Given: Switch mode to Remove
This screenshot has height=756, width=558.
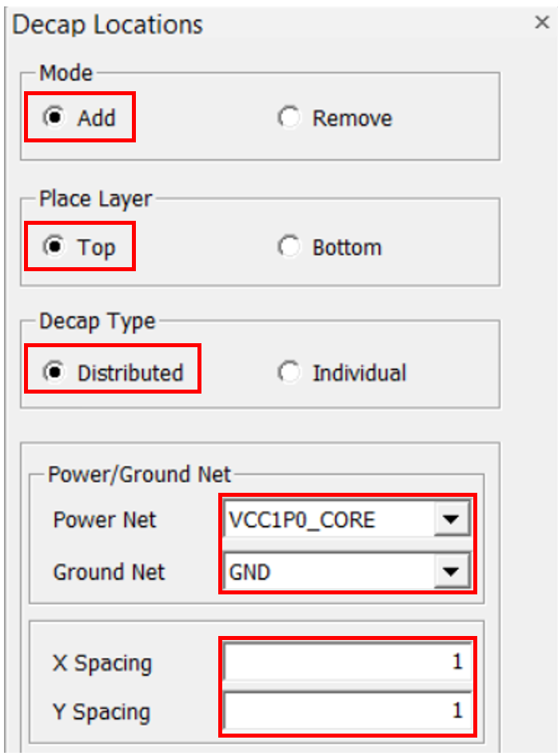Looking at the screenshot, I should click(288, 118).
